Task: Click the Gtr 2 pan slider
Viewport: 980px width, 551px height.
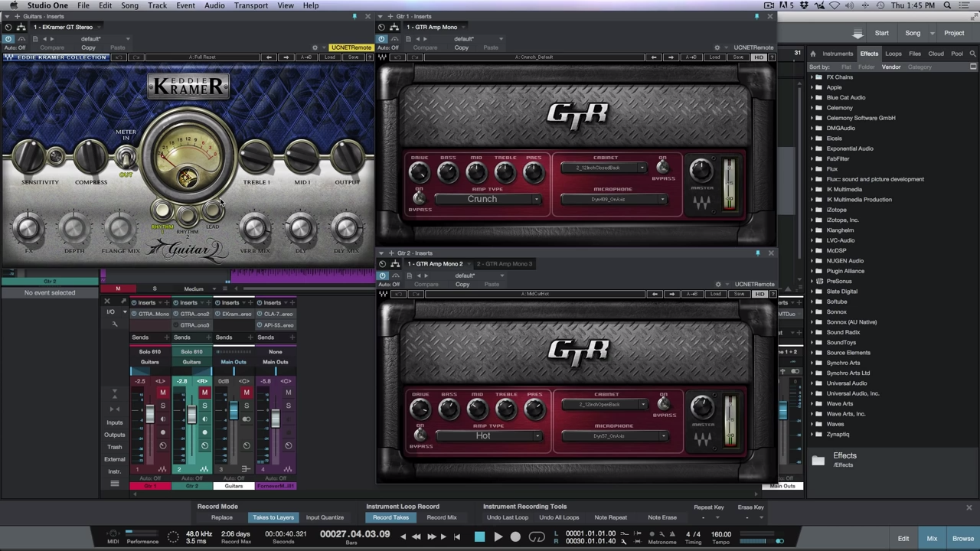Action: 191,371
